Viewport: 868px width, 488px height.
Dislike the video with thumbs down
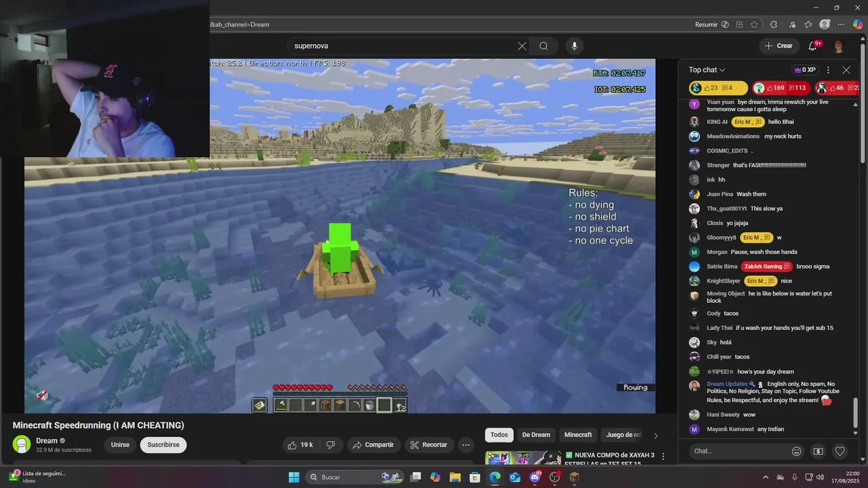pos(331,445)
